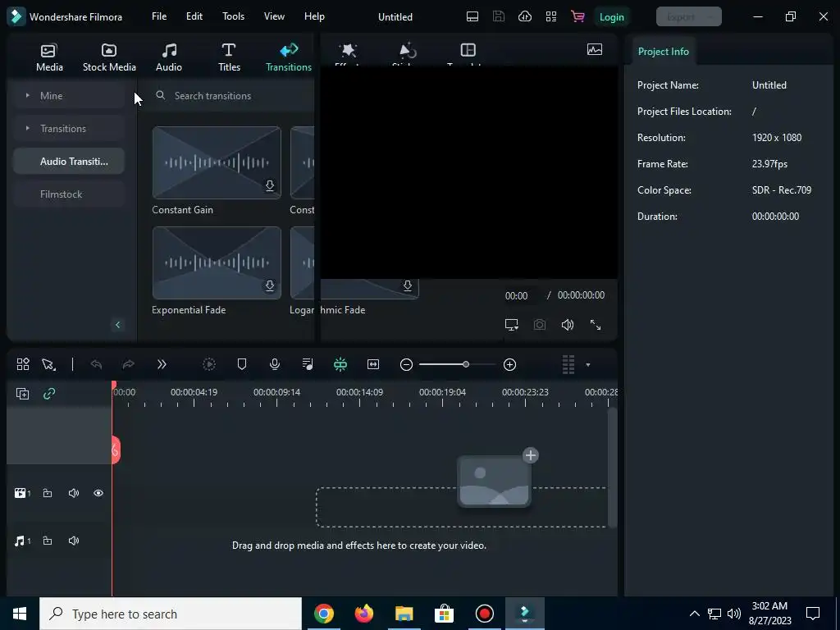This screenshot has width=840, height=630.
Task: Open the Edit menu
Action: [194, 16]
